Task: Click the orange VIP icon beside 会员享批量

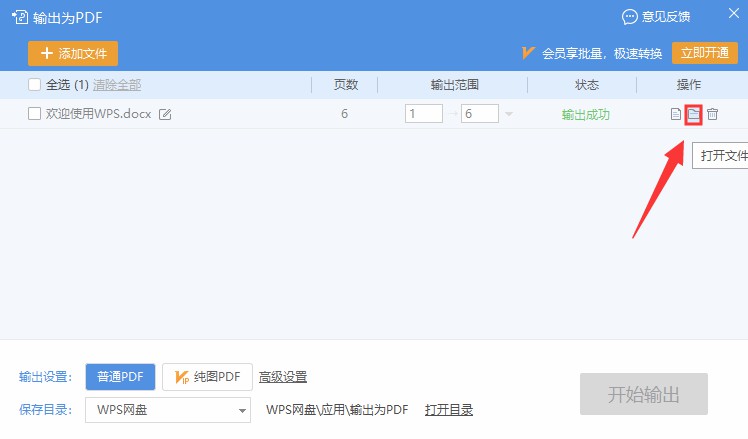Action: click(528, 53)
